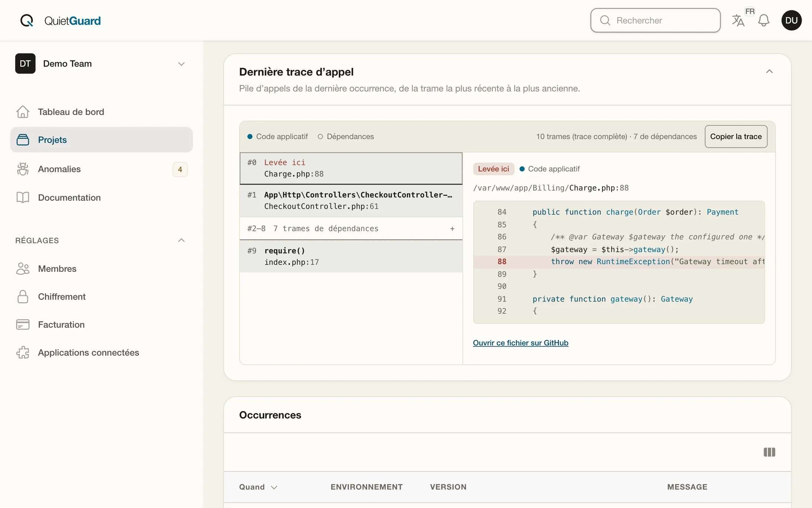Click the 10 trames trace summary text

pos(616,136)
